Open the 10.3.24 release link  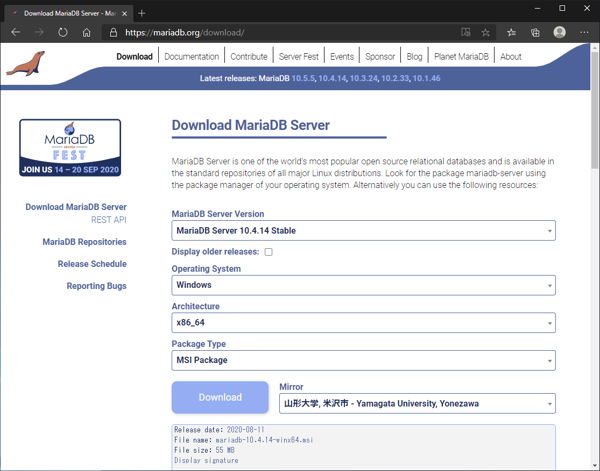pyautogui.click(x=364, y=78)
